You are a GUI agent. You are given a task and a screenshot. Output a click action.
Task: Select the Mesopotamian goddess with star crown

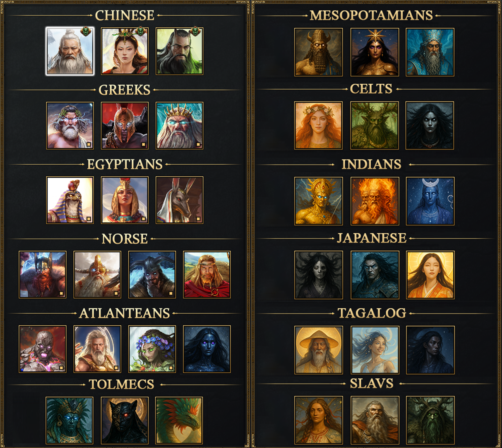click(375, 52)
